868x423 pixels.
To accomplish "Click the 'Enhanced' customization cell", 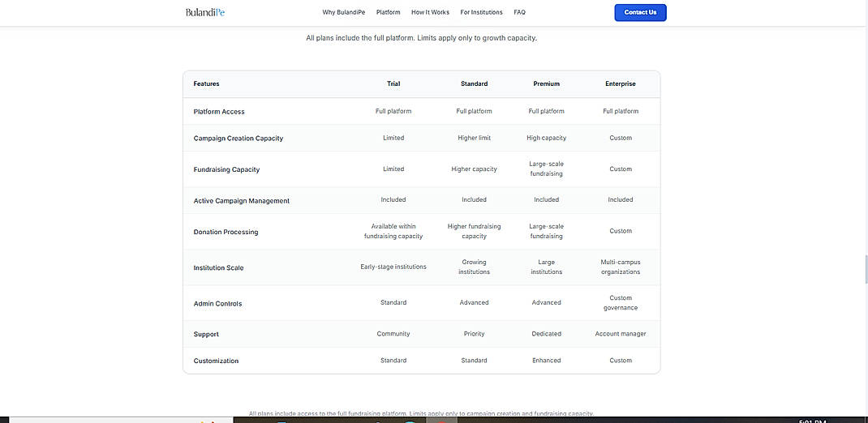I will click(547, 361).
